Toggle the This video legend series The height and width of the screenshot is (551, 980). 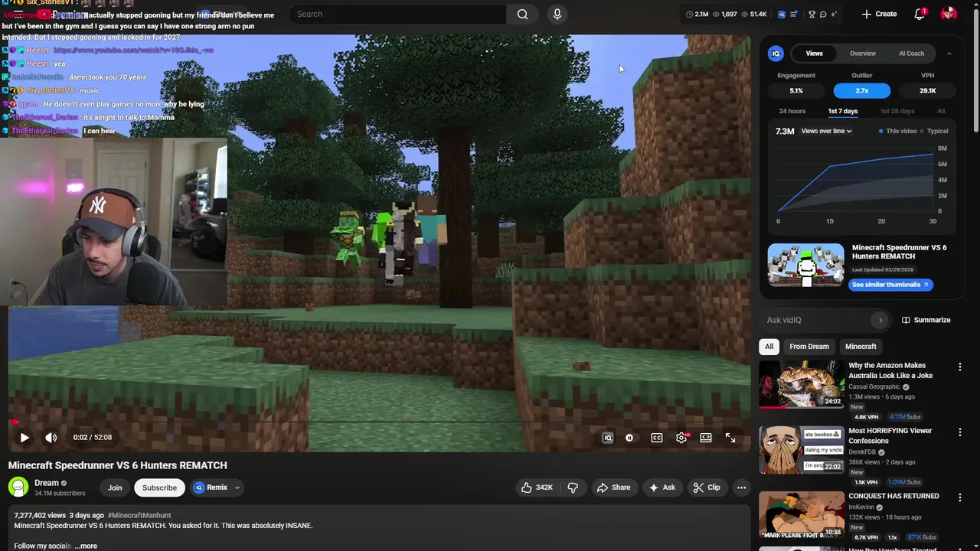(x=898, y=131)
